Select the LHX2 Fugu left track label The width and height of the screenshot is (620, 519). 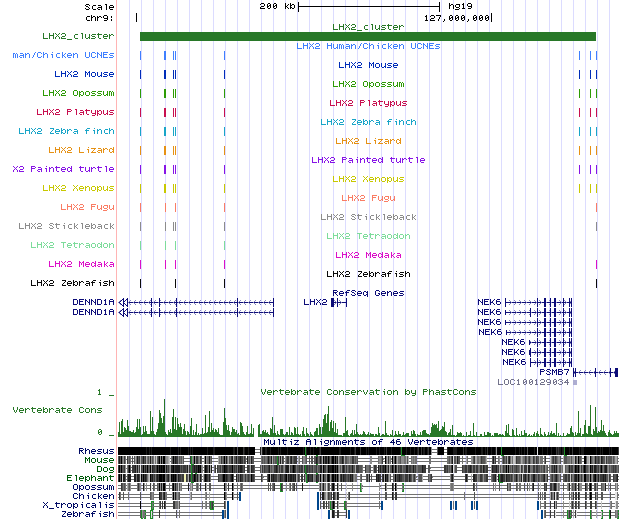pos(87,207)
